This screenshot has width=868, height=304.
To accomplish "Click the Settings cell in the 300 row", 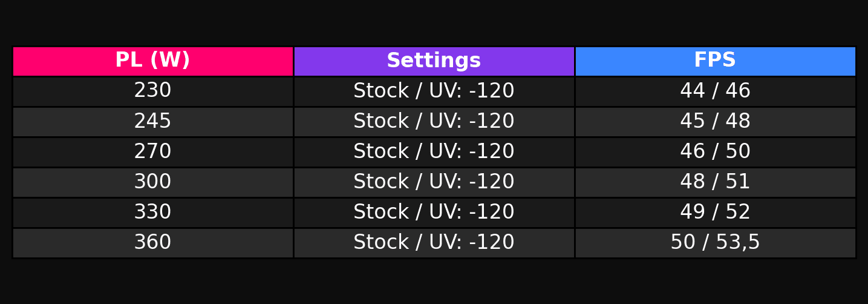I will click(x=434, y=182).
